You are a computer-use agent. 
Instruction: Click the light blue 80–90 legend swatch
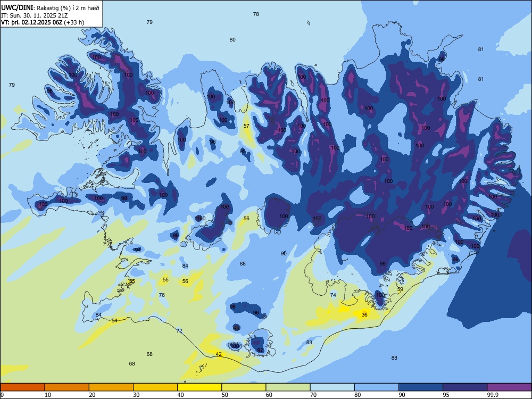coord(377,387)
